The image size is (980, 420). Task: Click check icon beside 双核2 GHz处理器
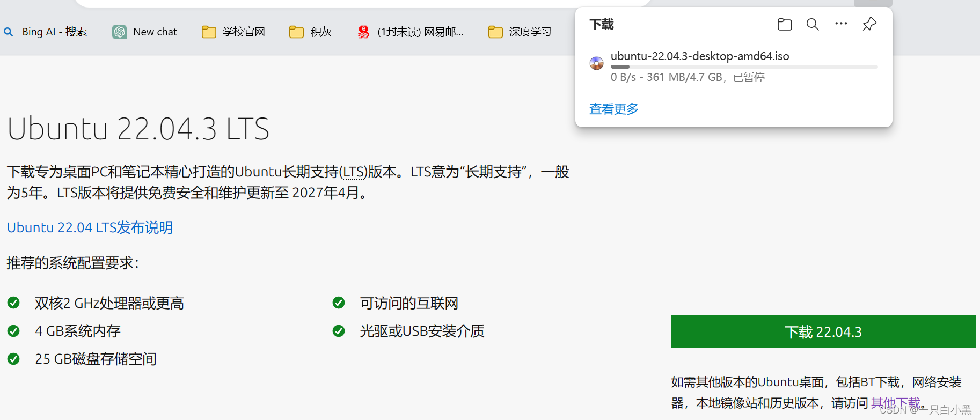(x=13, y=303)
